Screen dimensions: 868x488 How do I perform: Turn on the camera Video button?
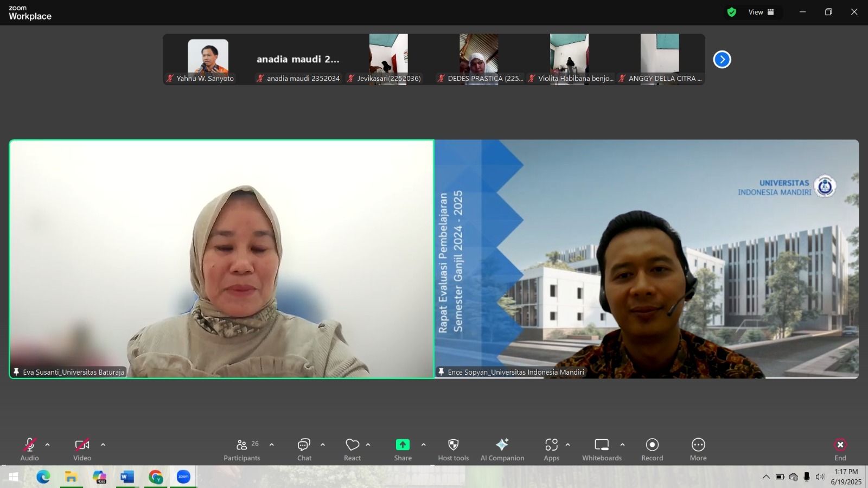82,450
